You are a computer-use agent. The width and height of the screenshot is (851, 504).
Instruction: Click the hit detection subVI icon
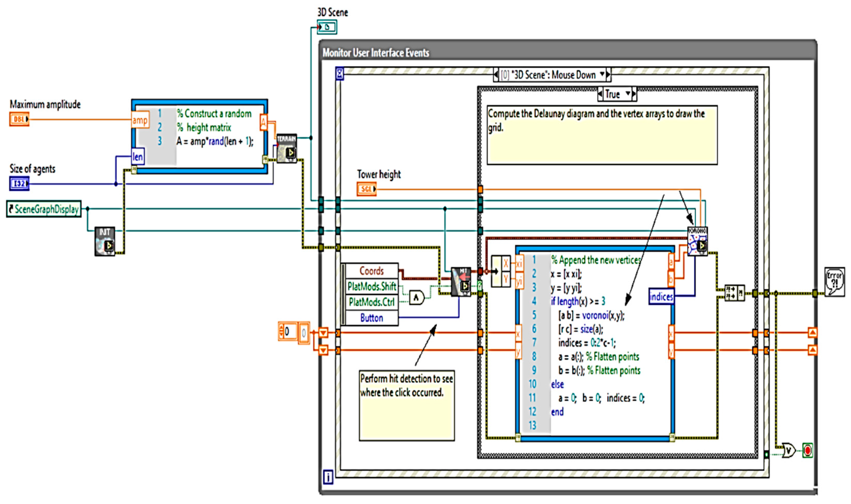coord(461,282)
